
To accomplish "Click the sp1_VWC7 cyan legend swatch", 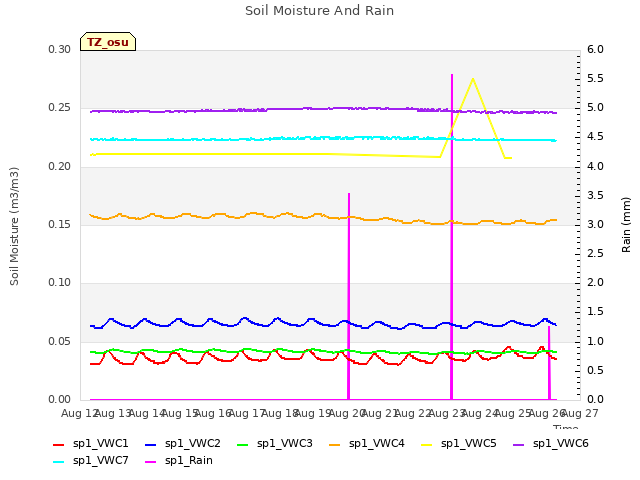I will pos(59,462).
